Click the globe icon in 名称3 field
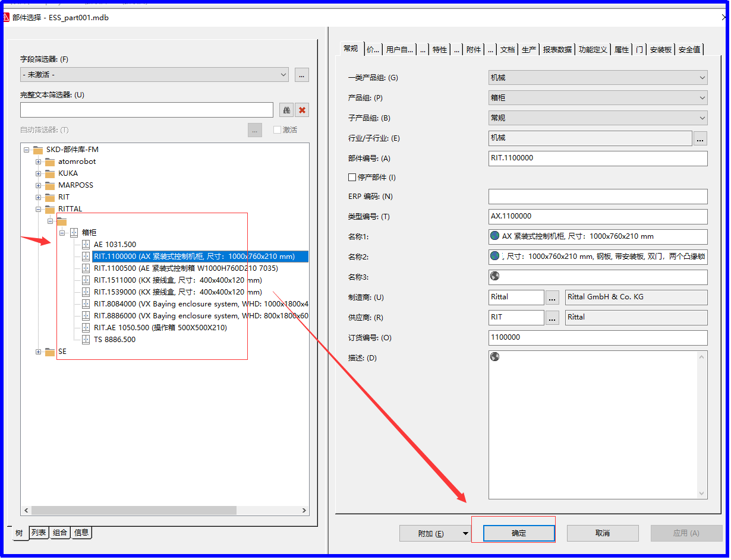Viewport: 731px width, 560px height. (x=494, y=276)
